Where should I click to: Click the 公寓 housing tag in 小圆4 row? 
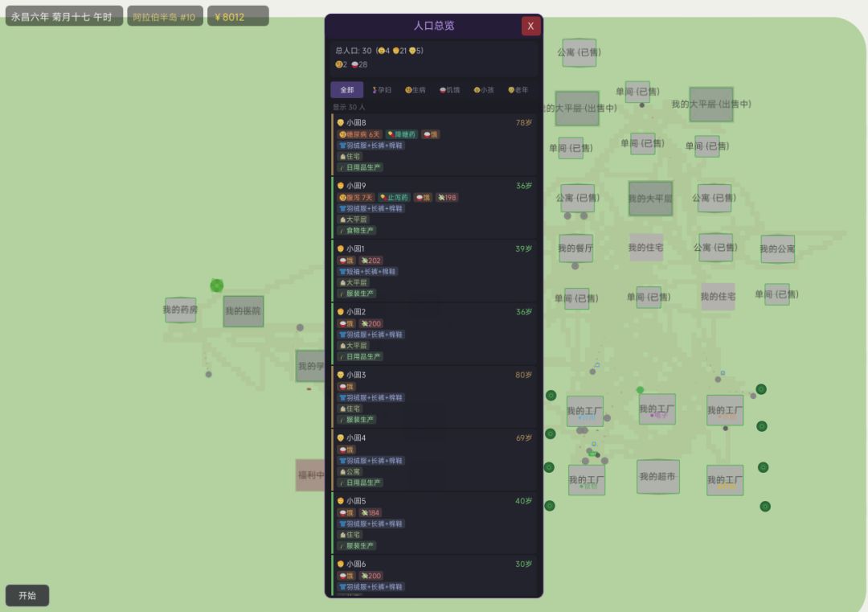pyautogui.click(x=350, y=472)
